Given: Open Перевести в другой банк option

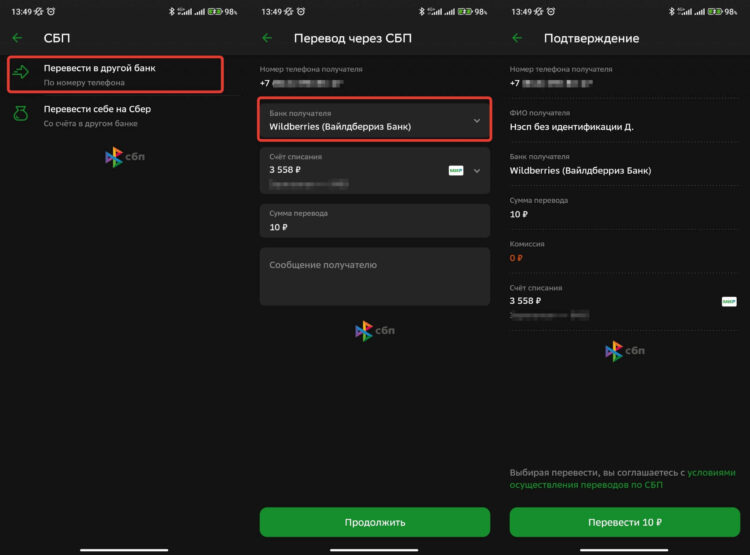Looking at the screenshot, I should (x=115, y=74).
